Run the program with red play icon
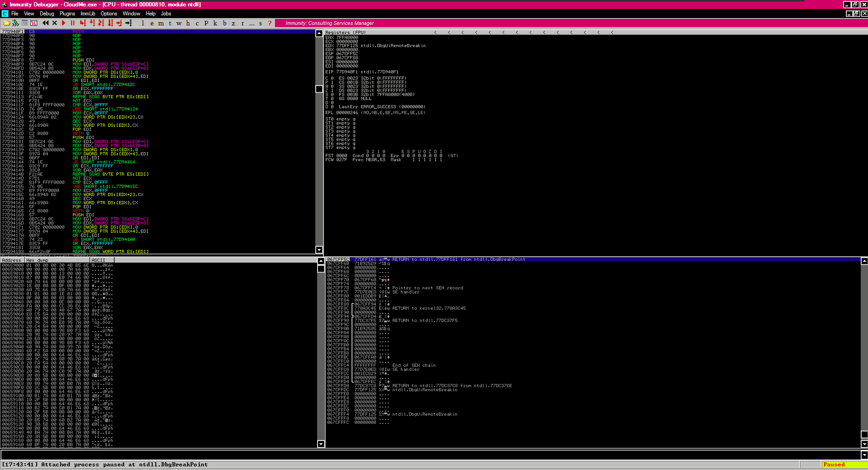This screenshot has width=868, height=470. (x=63, y=23)
